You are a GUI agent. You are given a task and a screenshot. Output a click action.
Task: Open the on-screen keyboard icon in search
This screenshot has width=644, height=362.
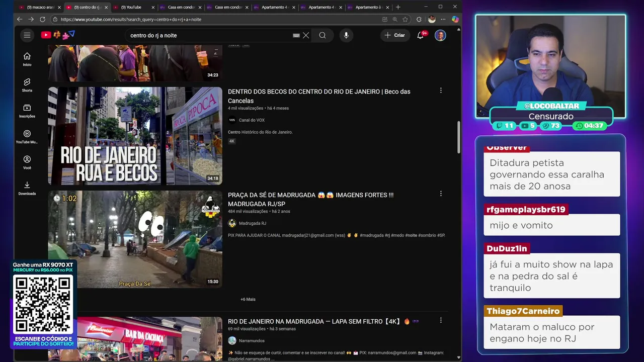pyautogui.click(x=296, y=35)
